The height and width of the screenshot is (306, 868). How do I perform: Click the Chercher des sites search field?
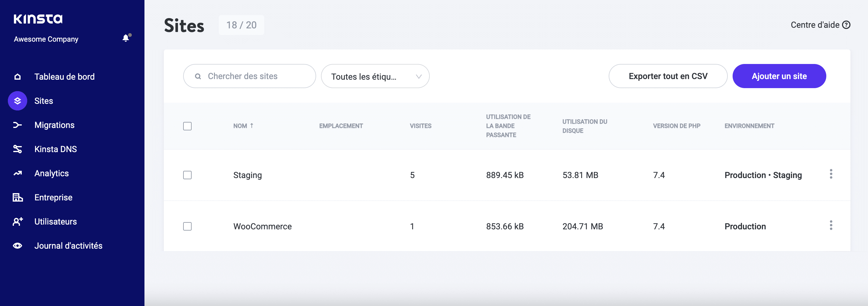249,76
